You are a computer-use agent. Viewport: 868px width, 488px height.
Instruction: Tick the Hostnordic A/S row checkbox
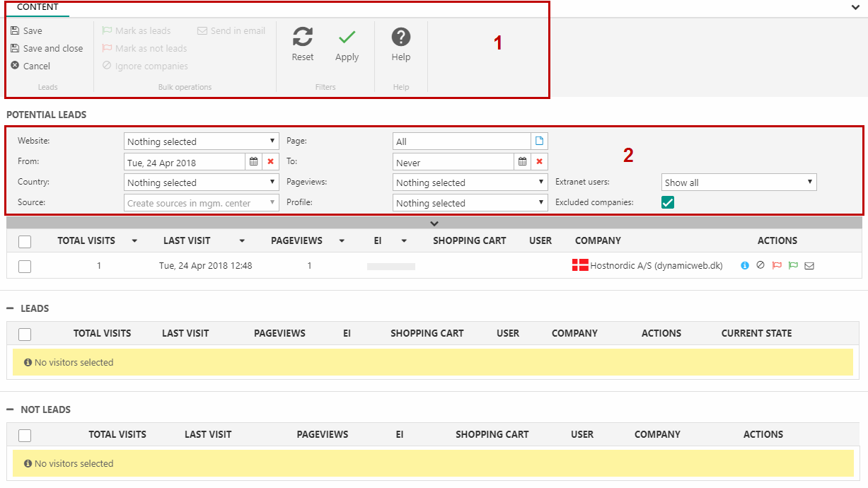25,267
